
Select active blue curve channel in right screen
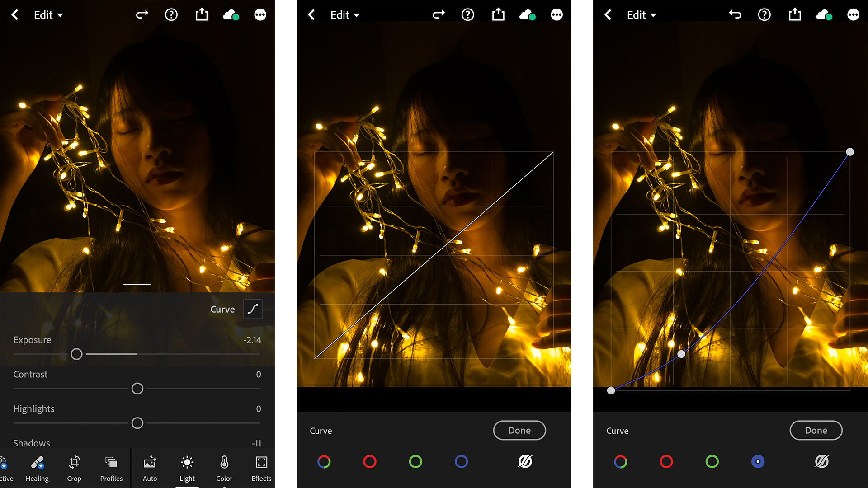758,461
